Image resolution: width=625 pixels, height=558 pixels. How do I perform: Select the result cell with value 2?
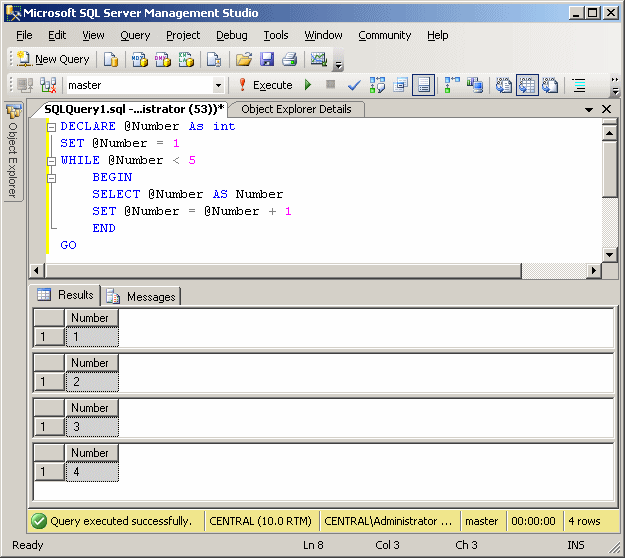[x=92, y=382]
